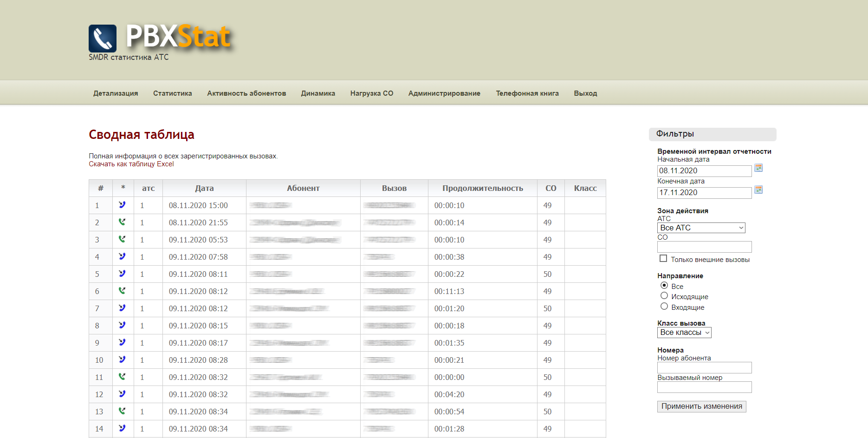
Task: Go to 'Телефонная книга' menu item
Action: (x=527, y=93)
